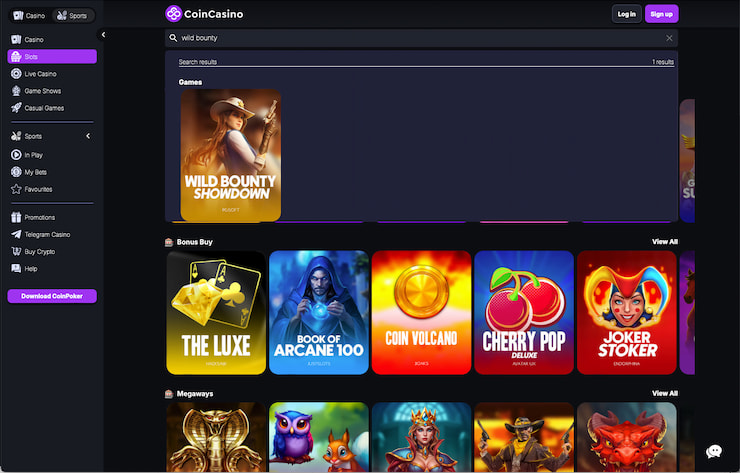Click Download CoinPoker button
740x473 pixels.
[52, 296]
